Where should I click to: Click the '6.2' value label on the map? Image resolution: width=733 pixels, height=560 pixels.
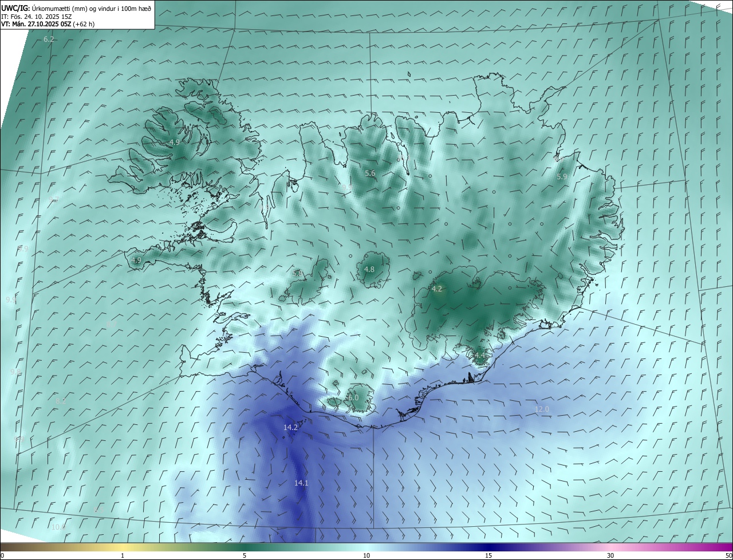[49, 39]
